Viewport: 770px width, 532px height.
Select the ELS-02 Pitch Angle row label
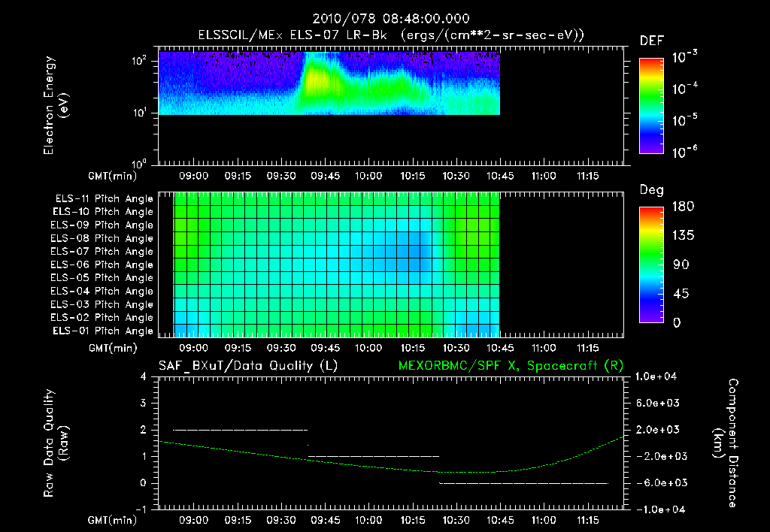click(x=102, y=318)
